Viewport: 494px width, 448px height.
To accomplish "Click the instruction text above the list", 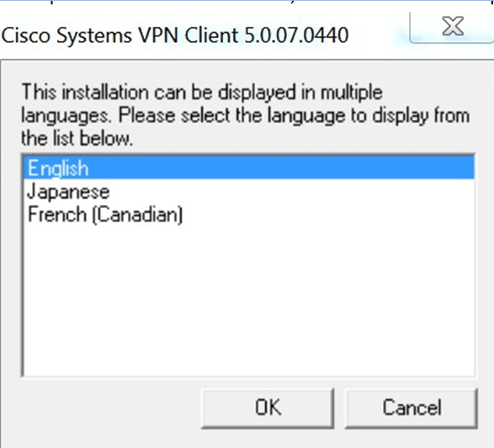I will click(245, 115).
